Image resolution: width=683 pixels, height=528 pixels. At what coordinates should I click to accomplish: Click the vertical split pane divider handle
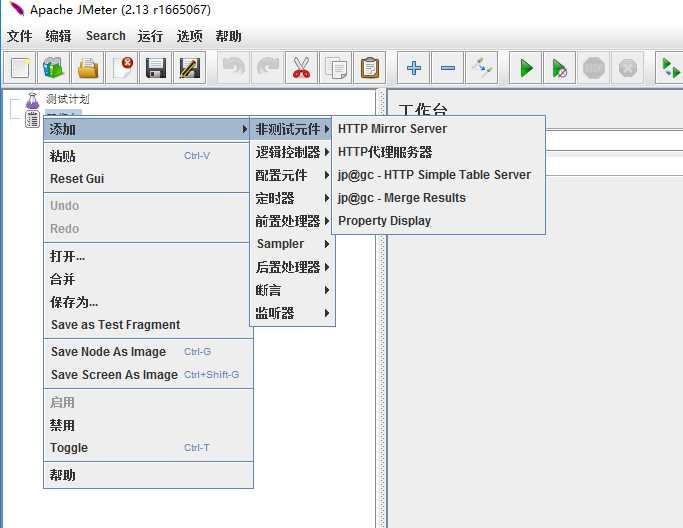[x=382, y=308]
